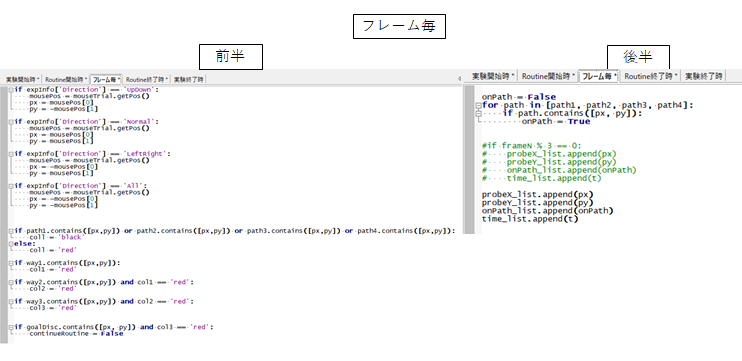Screen dimensions: 742x361
Task: Click commented '# time_list.append(t)' line
Action: coord(542,178)
